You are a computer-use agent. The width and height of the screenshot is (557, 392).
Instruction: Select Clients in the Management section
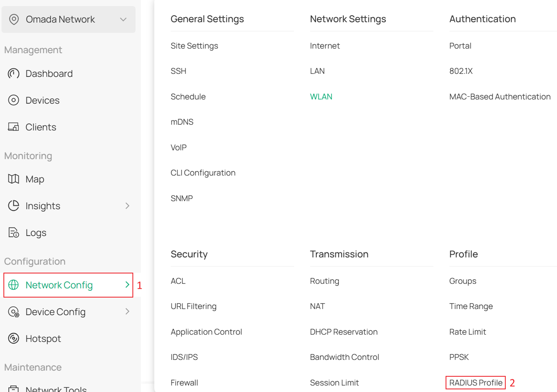(x=41, y=127)
